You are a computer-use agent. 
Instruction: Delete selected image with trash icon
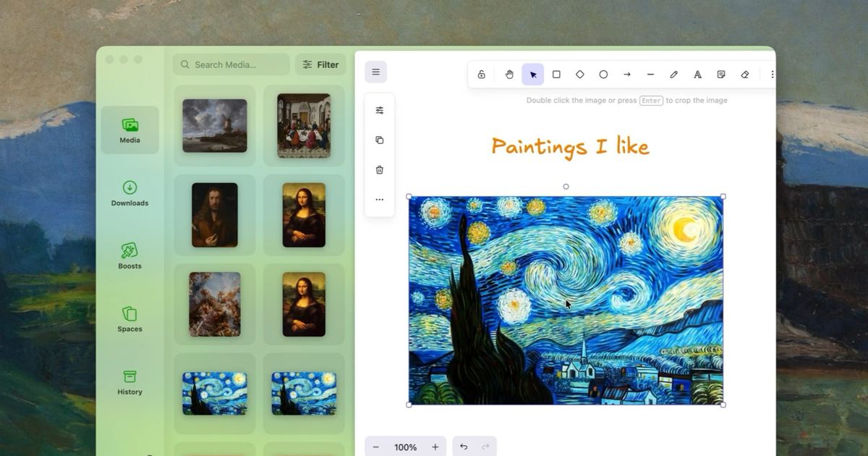tap(380, 170)
